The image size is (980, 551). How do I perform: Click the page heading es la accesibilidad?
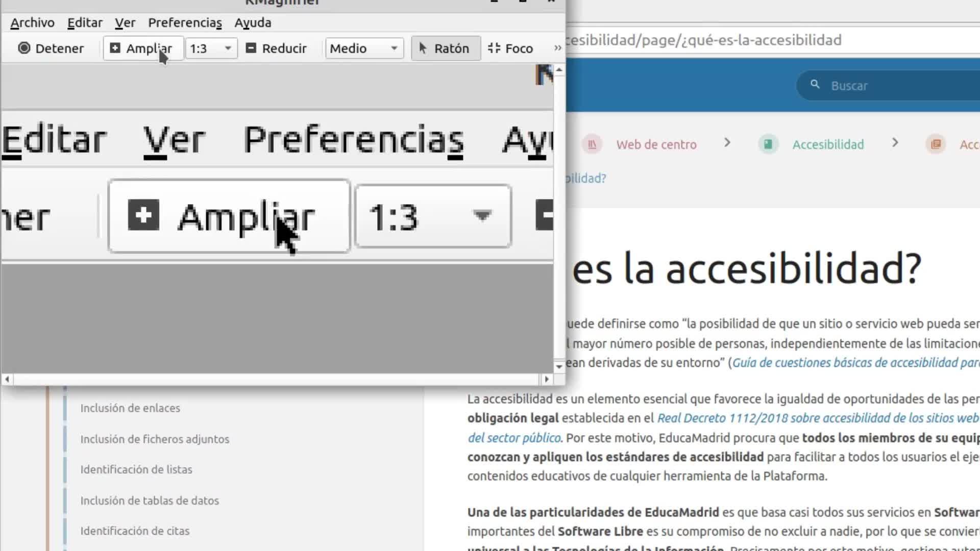pyautogui.click(x=746, y=269)
